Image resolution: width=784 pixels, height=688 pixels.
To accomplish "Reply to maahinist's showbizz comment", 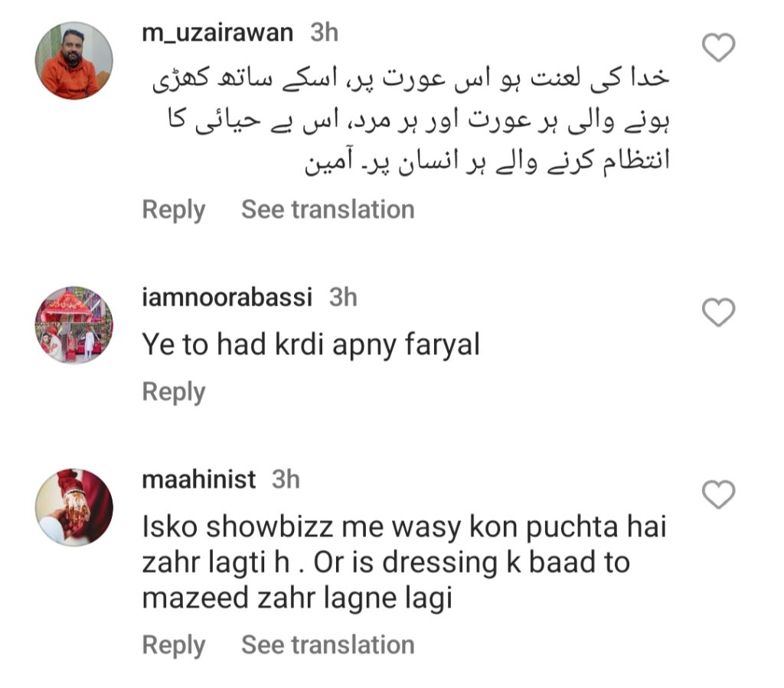I will 174,645.
